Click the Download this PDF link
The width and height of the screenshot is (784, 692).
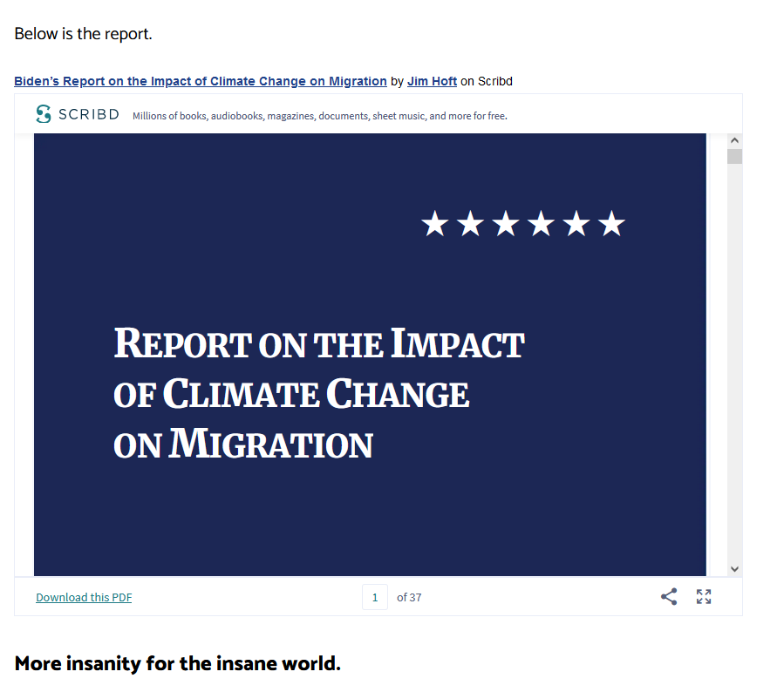[x=84, y=598]
